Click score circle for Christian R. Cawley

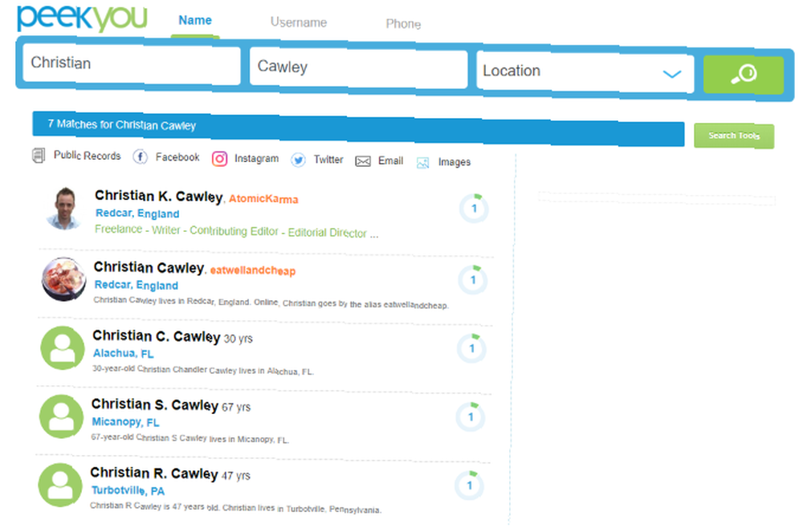tap(470, 485)
